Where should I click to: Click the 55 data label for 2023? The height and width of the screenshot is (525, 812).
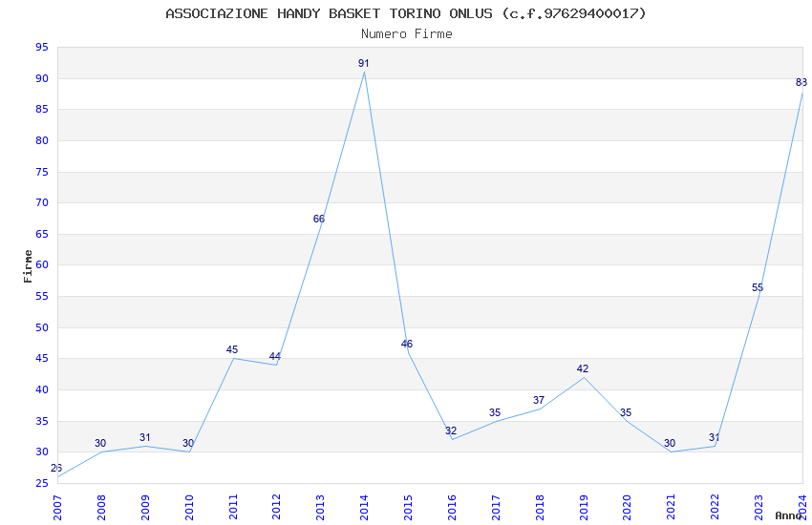(758, 287)
